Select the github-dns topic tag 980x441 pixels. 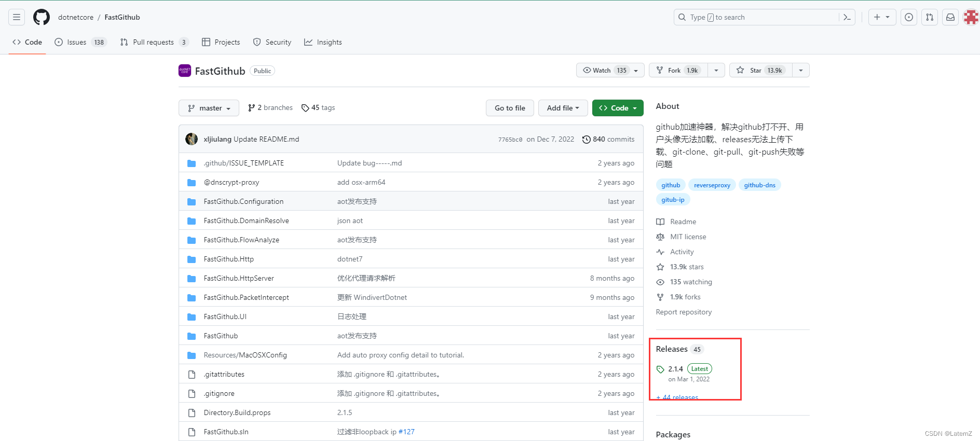click(x=759, y=185)
